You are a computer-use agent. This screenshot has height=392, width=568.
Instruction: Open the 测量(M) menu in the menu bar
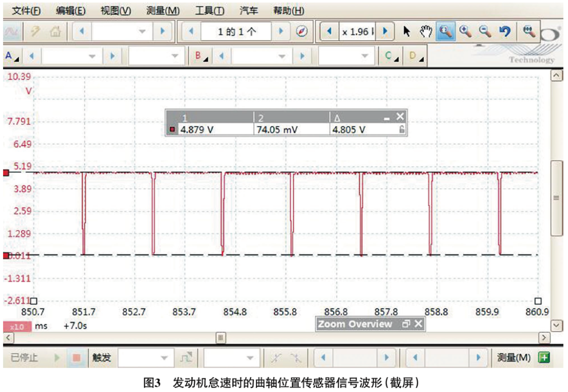163,11
